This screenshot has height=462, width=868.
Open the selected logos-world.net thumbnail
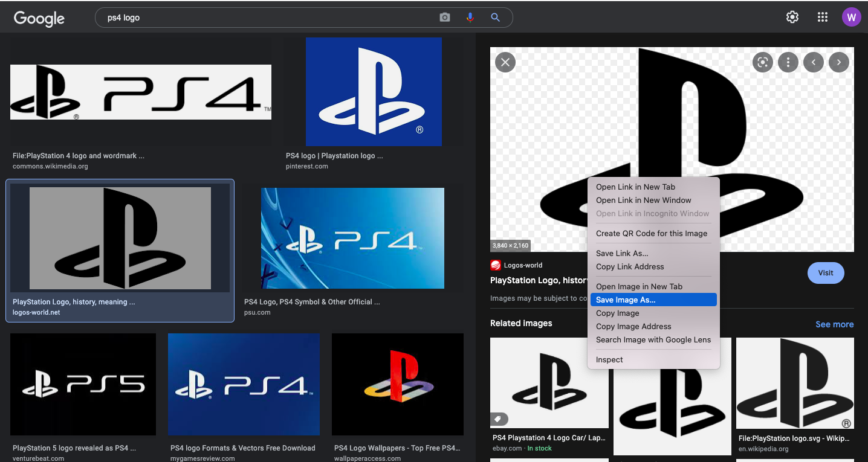[x=120, y=238]
